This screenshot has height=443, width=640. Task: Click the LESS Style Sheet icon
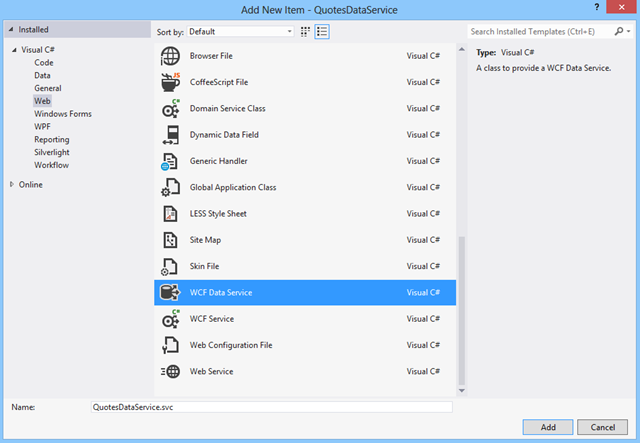tap(170, 214)
